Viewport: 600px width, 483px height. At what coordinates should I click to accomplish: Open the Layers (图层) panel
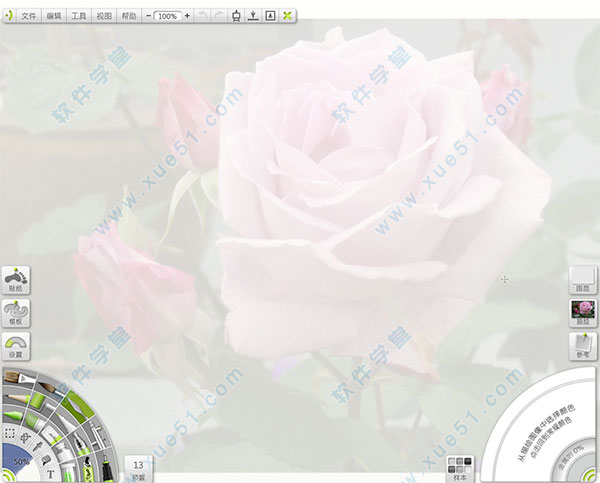582,280
